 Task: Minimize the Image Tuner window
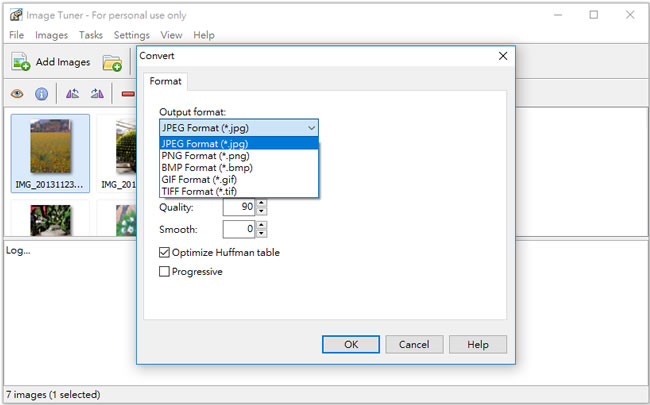pyautogui.click(x=558, y=15)
